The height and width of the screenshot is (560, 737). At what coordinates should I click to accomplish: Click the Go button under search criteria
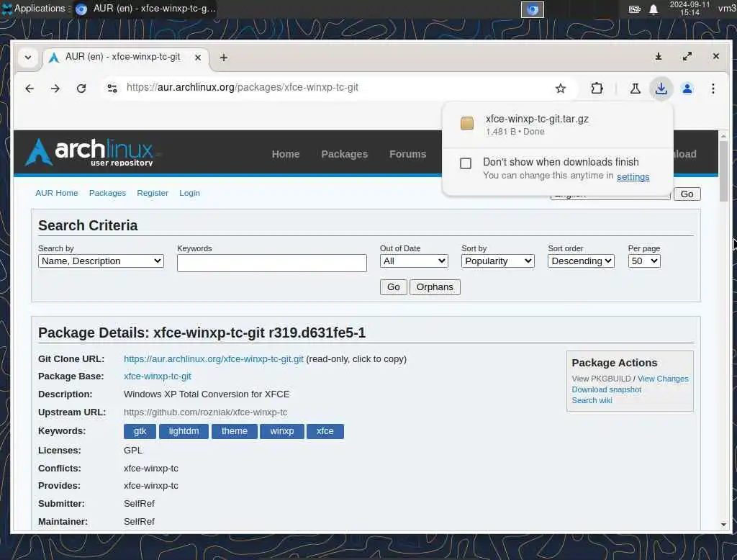click(394, 286)
